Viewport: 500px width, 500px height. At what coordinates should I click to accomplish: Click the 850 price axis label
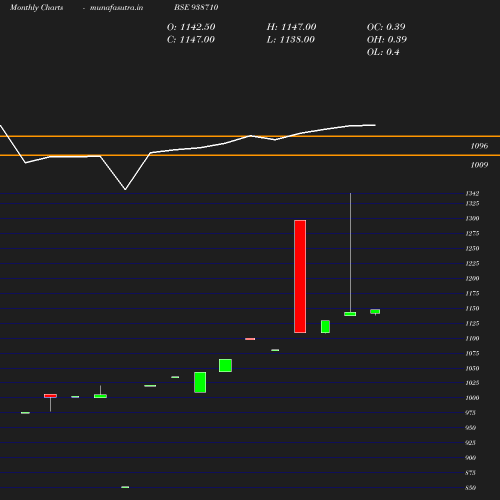(x=470, y=488)
